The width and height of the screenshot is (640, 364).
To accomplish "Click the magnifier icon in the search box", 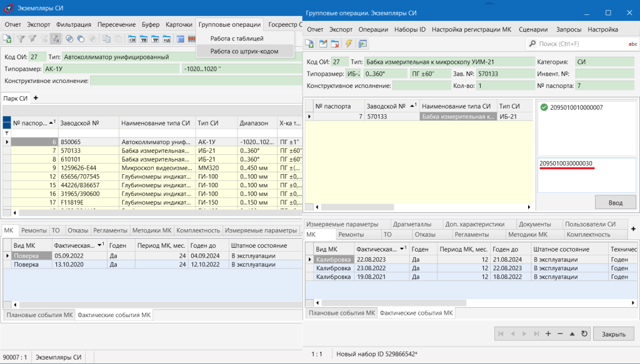I will [x=532, y=44].
